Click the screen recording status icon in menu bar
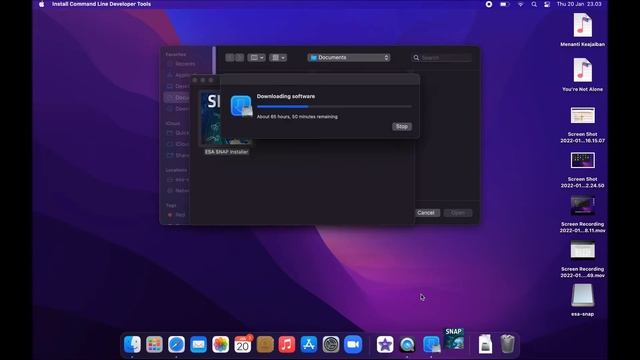 pyautogui.click(x=489, y=4)
